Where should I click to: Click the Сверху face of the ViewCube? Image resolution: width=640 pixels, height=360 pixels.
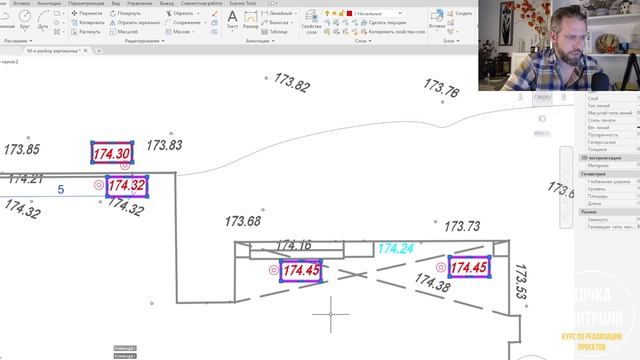542,98
